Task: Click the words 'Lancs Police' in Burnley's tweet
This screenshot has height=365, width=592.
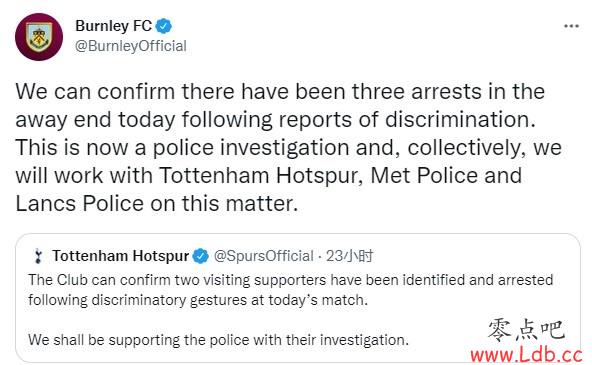Action: click(80, 203)
